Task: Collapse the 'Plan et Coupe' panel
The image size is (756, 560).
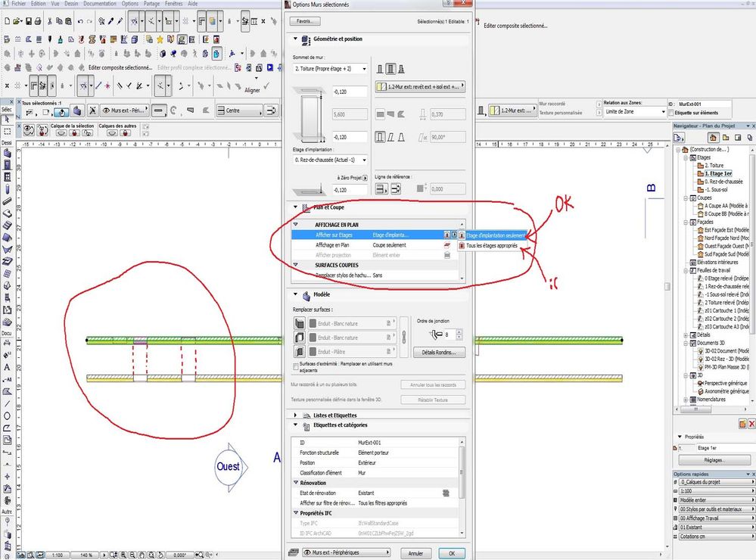Action: pyautogui.click(x=296, y=207)
